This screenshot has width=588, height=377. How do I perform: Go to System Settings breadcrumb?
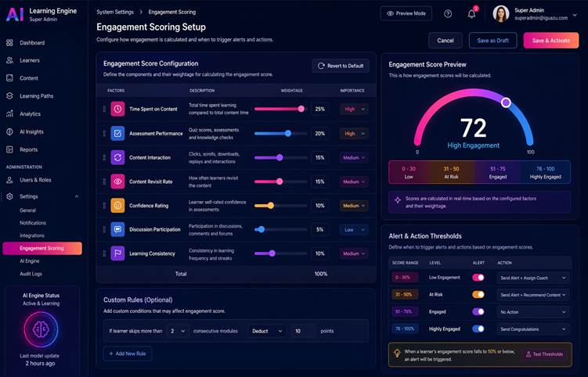coord(115,12)
